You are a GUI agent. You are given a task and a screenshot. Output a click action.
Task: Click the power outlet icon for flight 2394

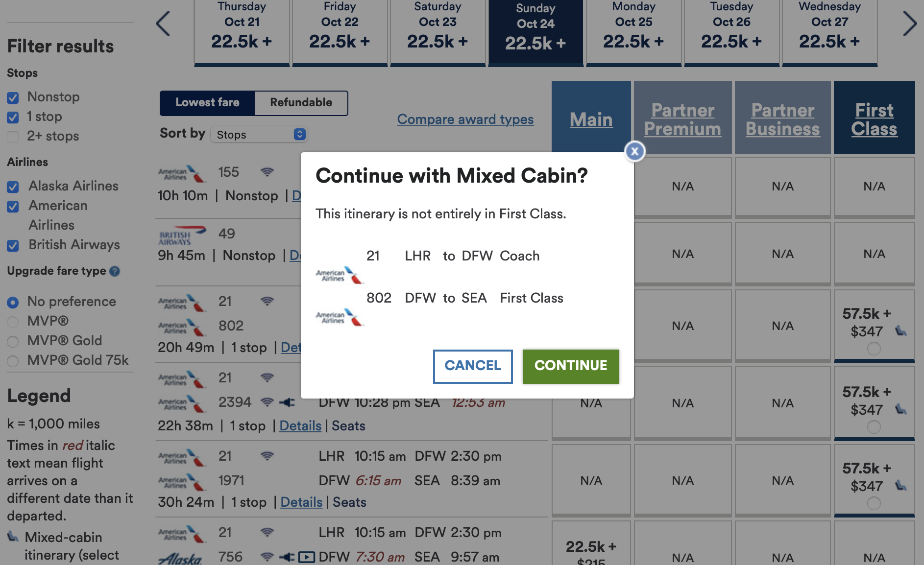tap(287, 402)
